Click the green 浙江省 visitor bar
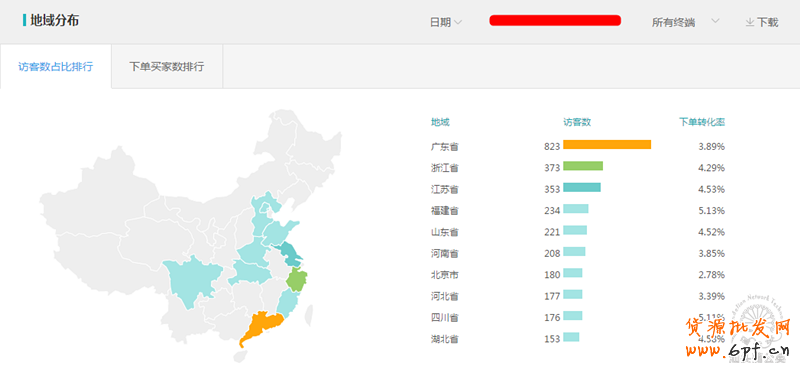800x372 pixels. click(x=583, y=166)
